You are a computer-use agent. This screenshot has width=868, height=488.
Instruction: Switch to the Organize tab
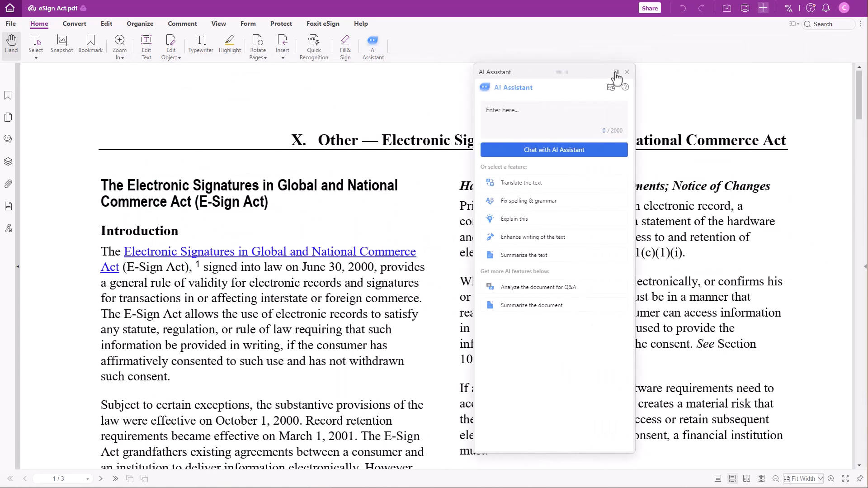(x=140, y=24)
